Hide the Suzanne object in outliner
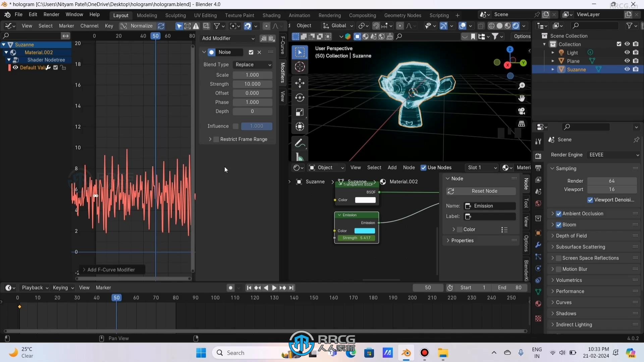Viewport: 644px width, 362px height. (627, 69)
